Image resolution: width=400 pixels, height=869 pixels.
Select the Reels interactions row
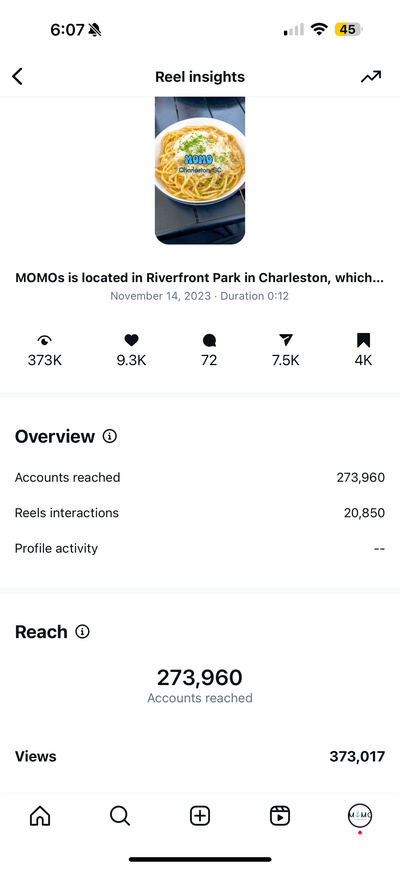200,513
